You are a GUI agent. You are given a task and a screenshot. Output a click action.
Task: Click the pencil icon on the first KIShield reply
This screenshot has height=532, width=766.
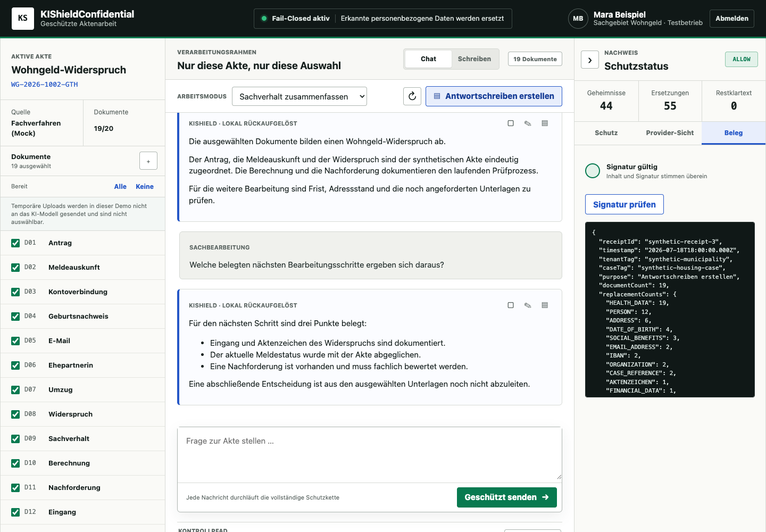pos(528,123)
